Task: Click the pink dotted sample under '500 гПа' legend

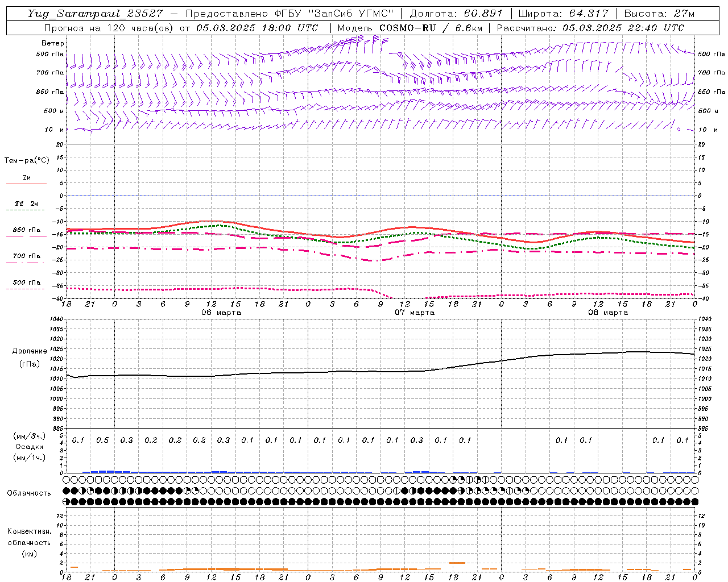Action: tap(26, 289)
